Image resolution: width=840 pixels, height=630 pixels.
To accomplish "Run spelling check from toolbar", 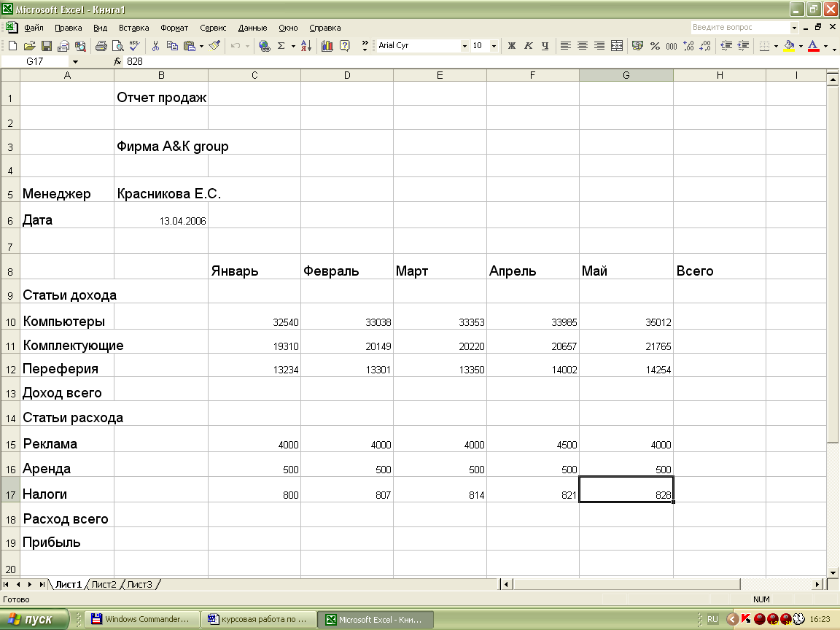I will (134, 46).
